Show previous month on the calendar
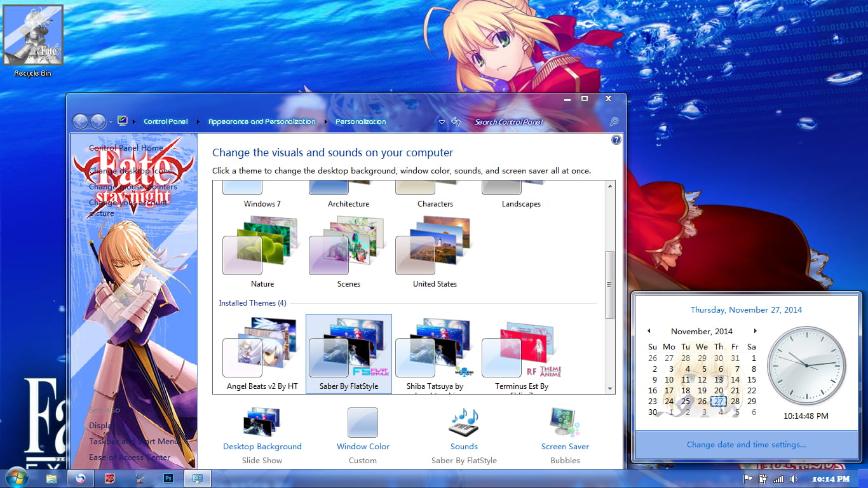 tap(649, 331)
